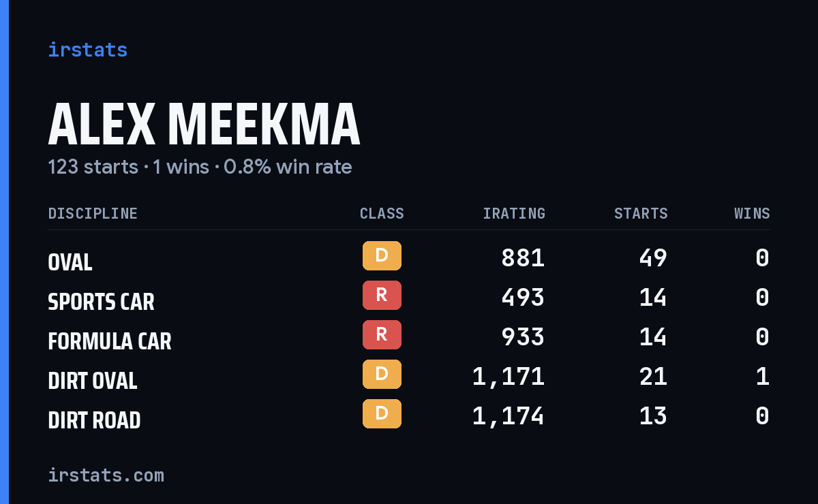Sort by the WINS column header
Image resolution: width=818 pixels, height=504 pixels.
click(752, 213)
